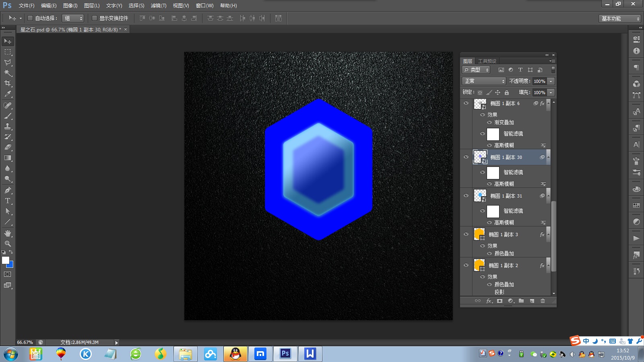Select the Polygonal Lasso tool
The image size is (644, 362).
click(8, 62)
